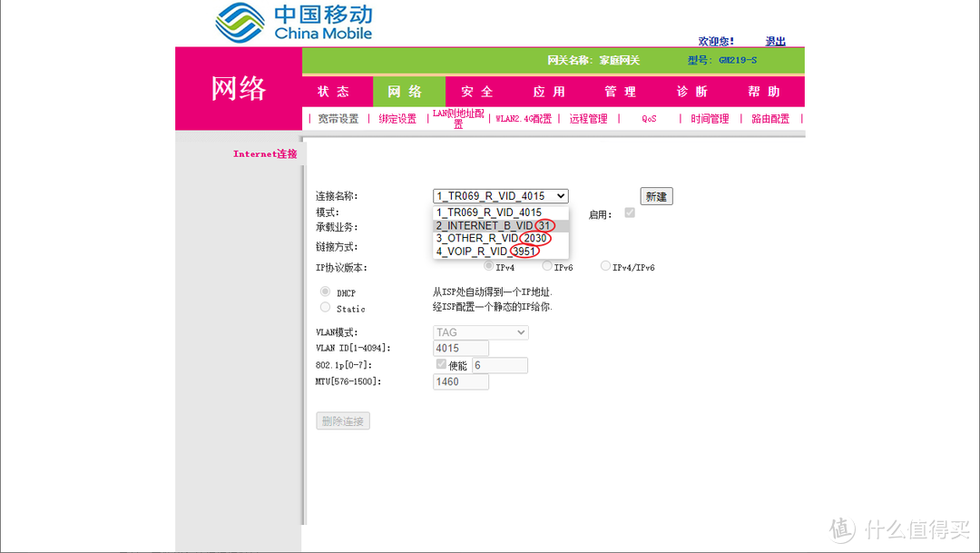Open QoS submenu
This screenshot has height=553, width=980.
(649, 118)
